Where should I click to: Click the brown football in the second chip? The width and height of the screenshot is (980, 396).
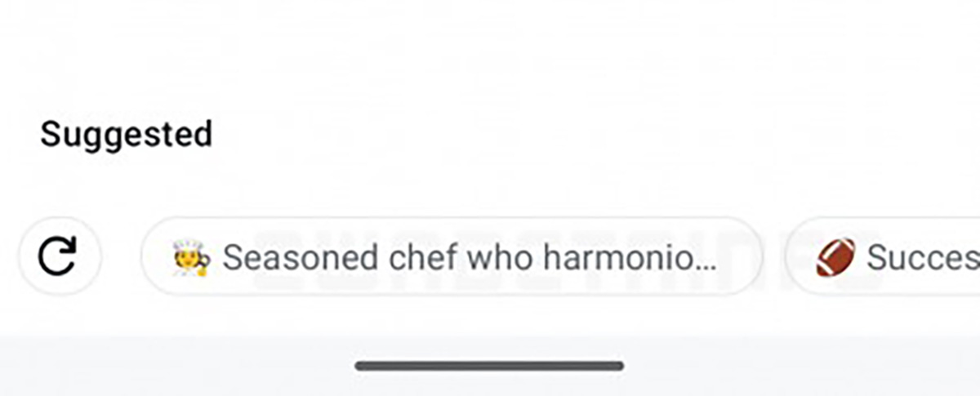click(835, 258)
